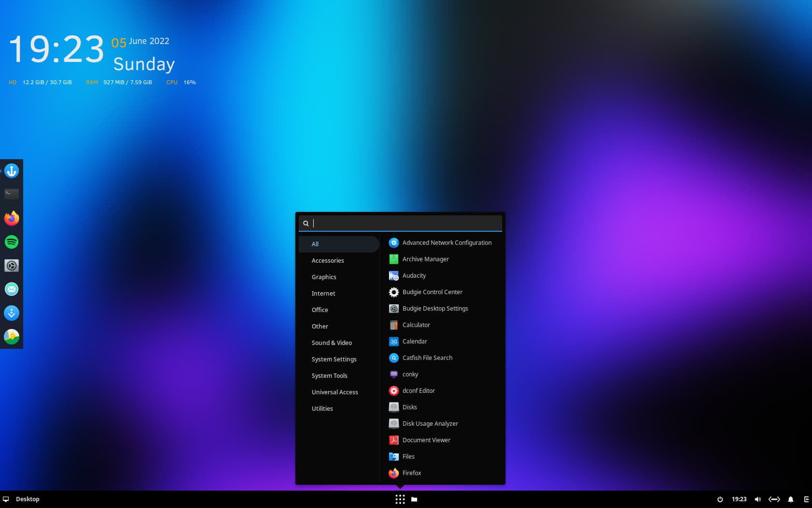
Task: Select the Office category
Action: pyautogui.click(x=339, y=310)
